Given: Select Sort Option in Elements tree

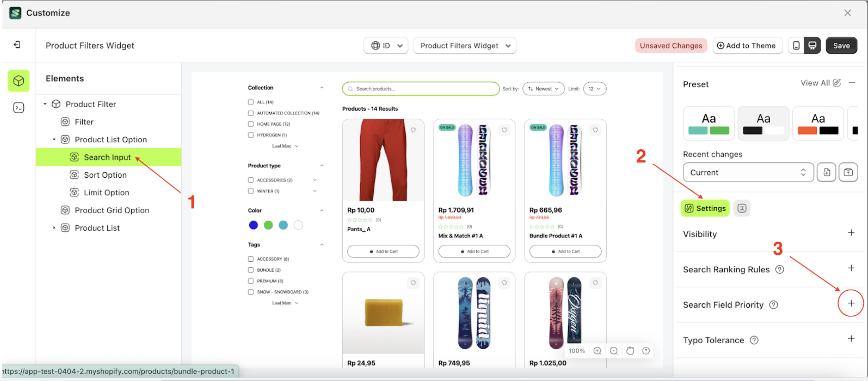Looking at the screenshot, I should pyautogui.click(x=105, y=175).
